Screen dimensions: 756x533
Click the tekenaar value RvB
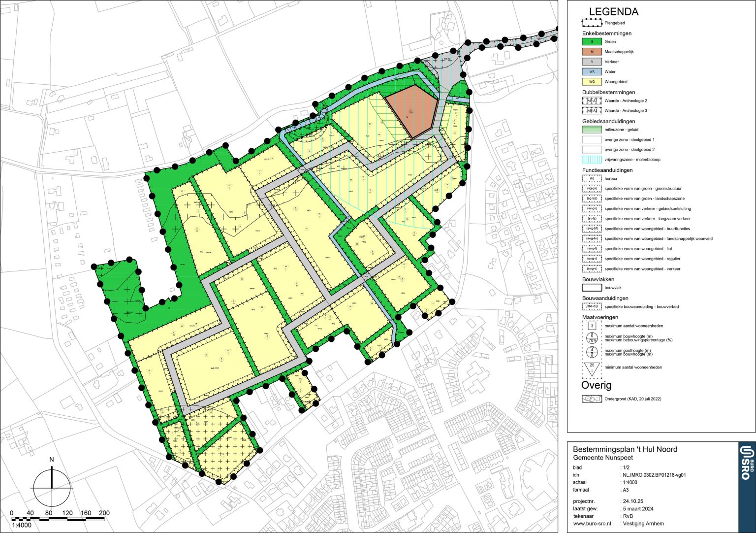[628, 516]
